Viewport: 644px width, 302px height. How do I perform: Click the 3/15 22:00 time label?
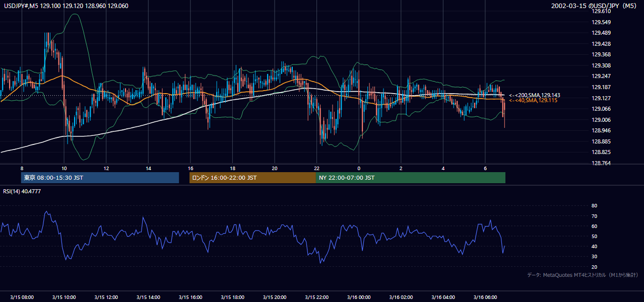[316, 297]
